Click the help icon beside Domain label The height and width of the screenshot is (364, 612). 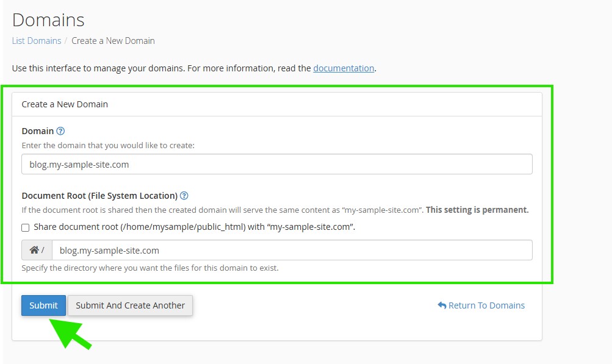pos(60,131)
